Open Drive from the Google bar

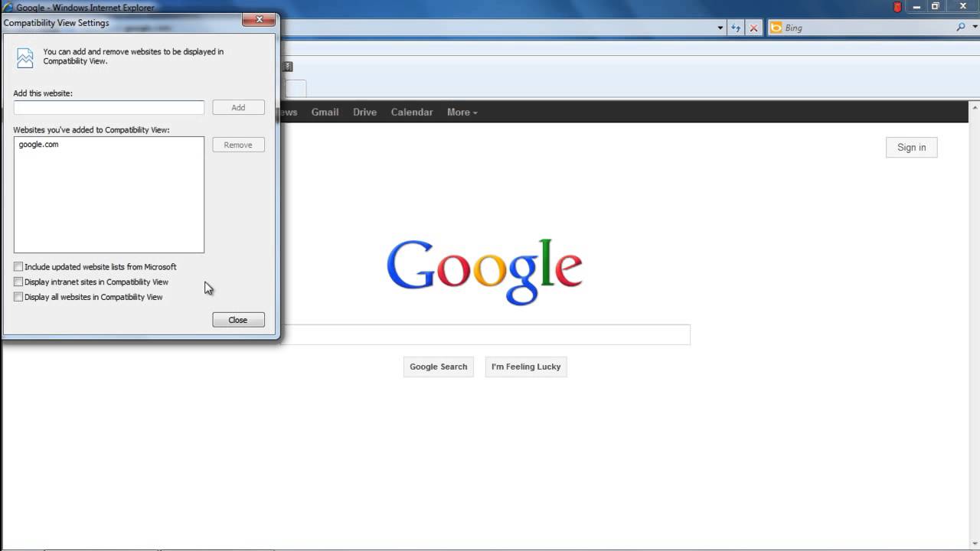coord(364,112)
